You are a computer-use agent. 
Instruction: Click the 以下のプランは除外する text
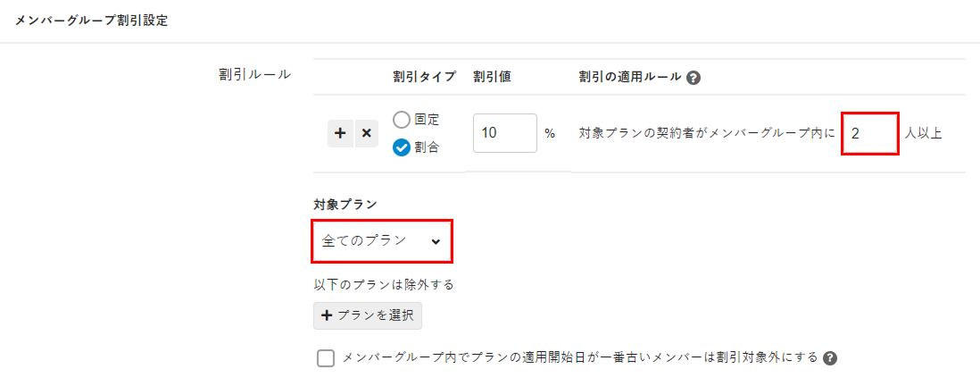(384, 285)
